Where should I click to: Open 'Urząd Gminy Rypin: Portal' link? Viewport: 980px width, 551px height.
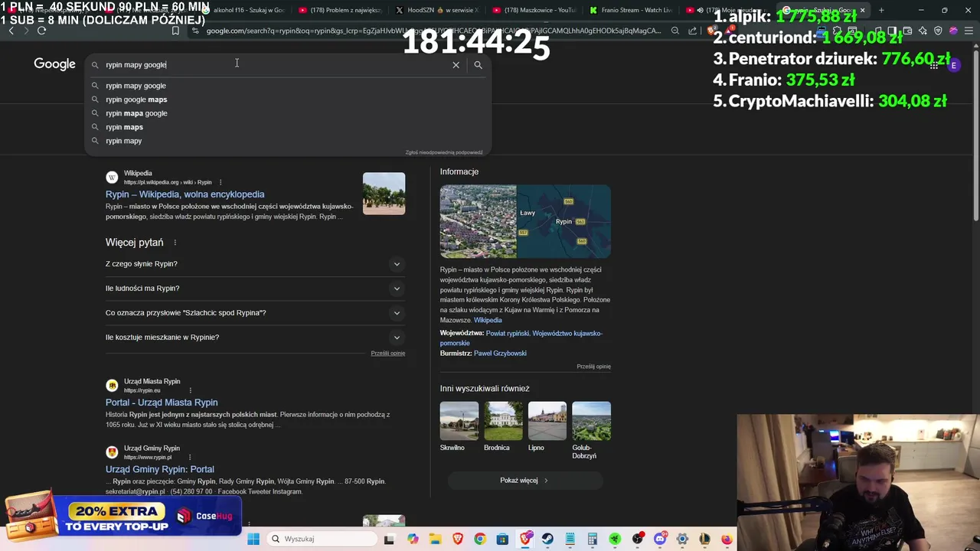[x=160, y=469]
